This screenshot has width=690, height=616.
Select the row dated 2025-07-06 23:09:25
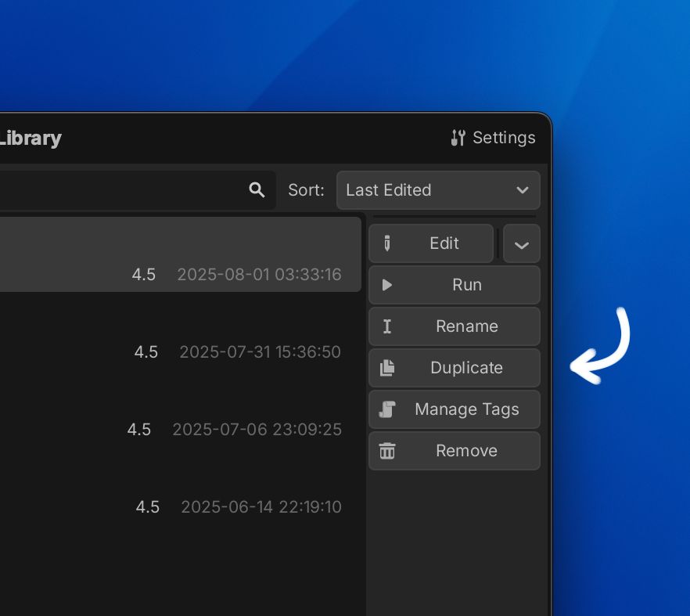pos(181,409)
